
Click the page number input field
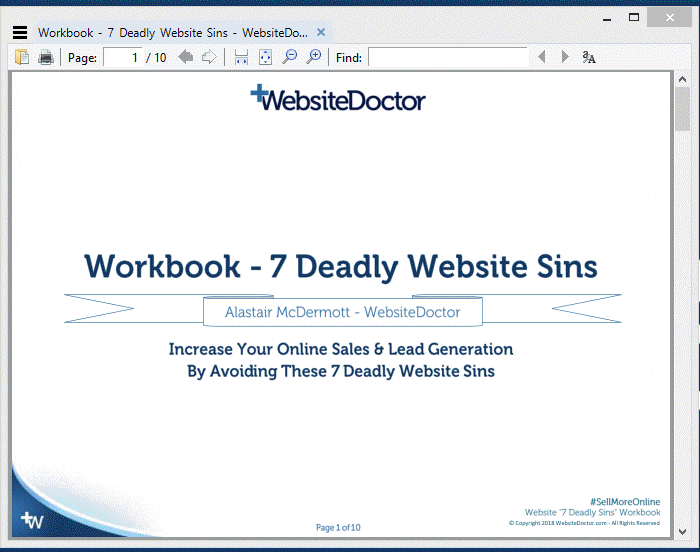tap(123, 57)
